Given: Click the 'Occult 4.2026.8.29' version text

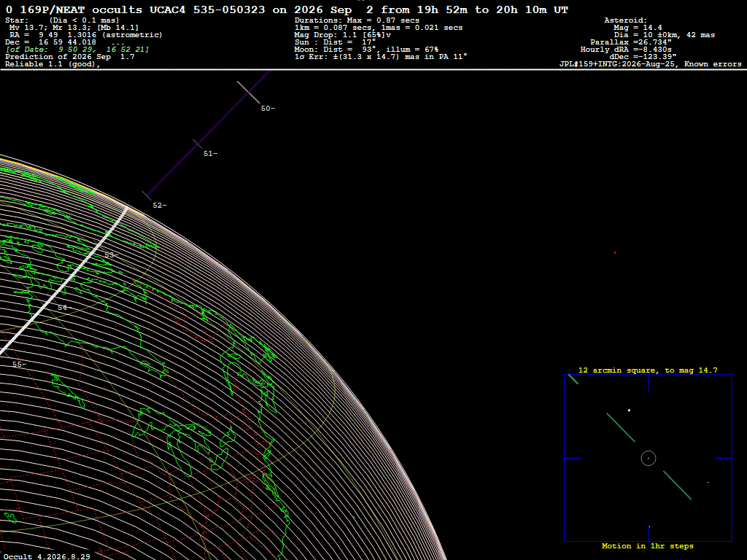Looking at the screenshot, I should pos(47,556).
